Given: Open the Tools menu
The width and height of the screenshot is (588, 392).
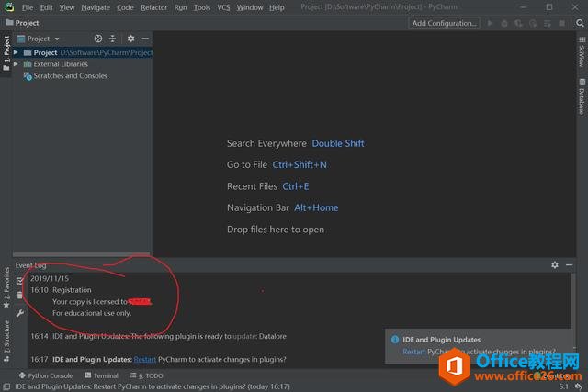Looking at the screenshot, I should click(202, 7).
